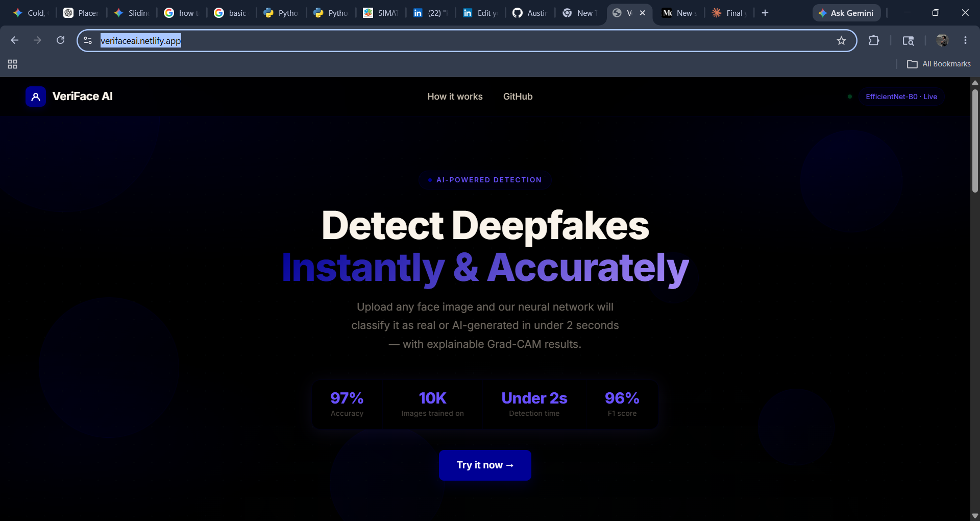Switch to the second Python tab
This screenshot has height=521, width=980.
click(x=331, y=13)
